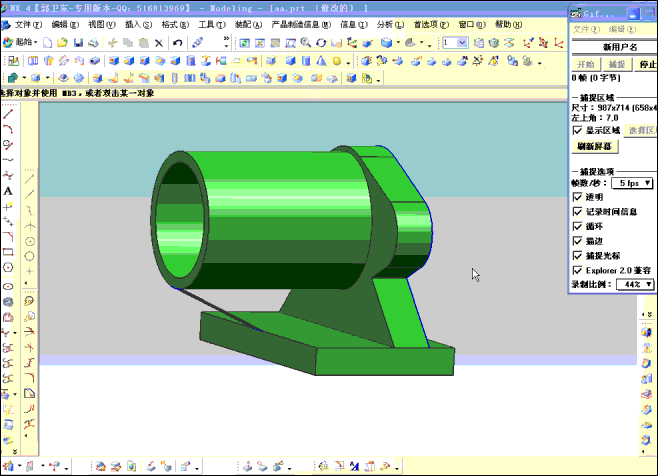Open the 格式(R) menu
This screenshot has width=658, height=476.
pyautogui.click(x=175, y=25)
